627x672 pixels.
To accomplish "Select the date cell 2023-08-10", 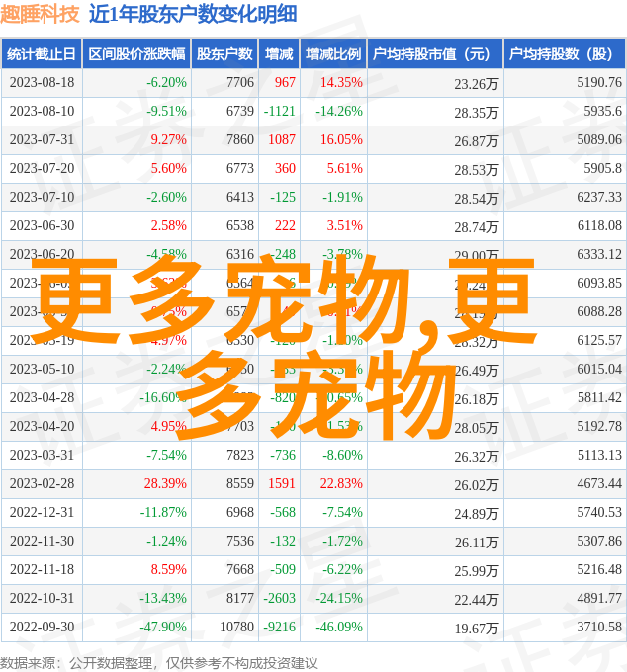I will click(42, 111).
